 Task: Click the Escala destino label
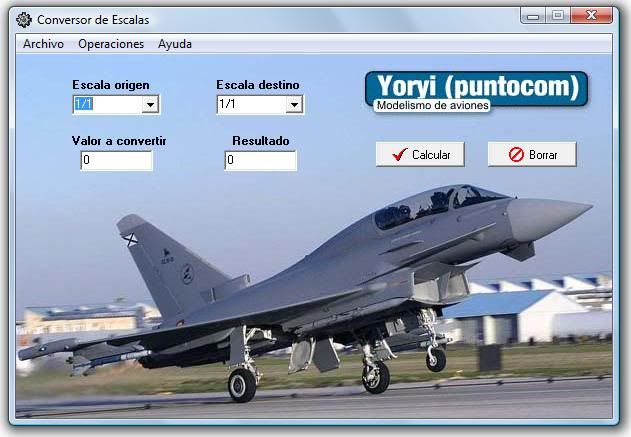pos(258,85)
